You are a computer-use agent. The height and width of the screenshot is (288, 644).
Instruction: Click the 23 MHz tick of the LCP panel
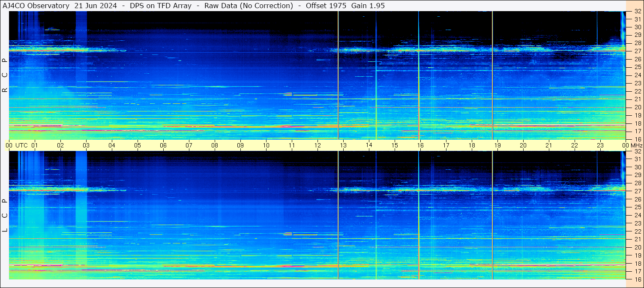click(638, 223)
